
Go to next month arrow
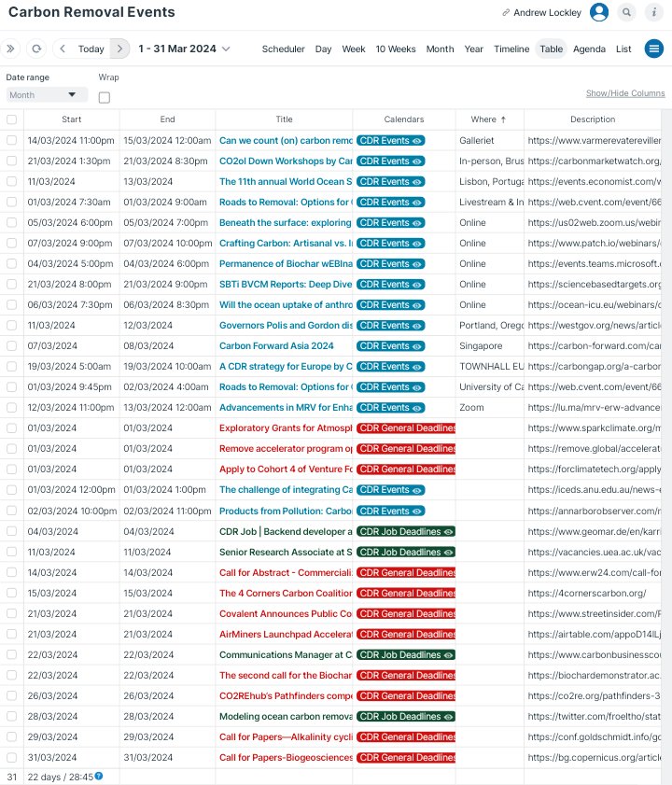119,49
